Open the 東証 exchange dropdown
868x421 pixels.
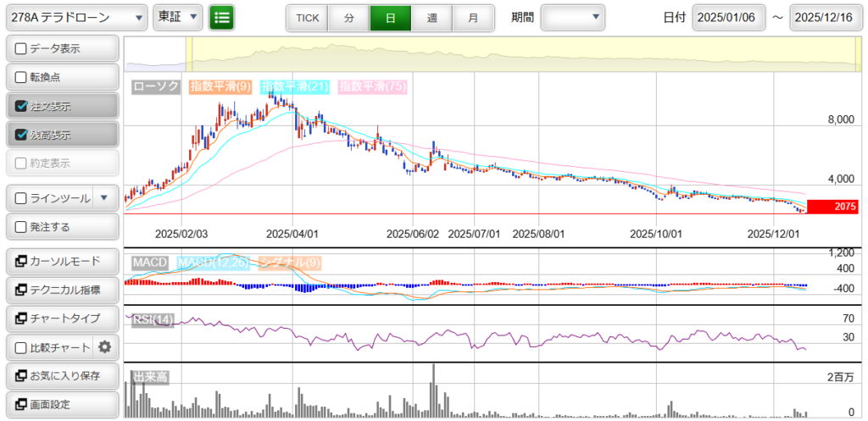point(178,17)
